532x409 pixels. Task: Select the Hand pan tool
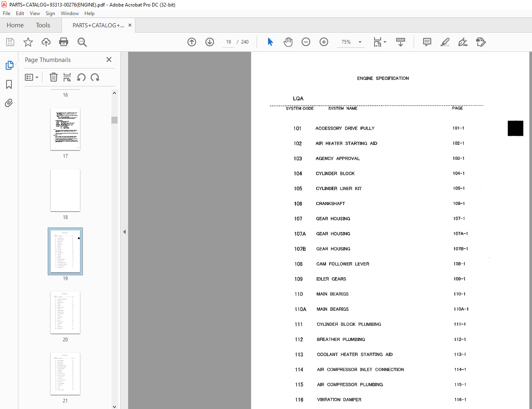(288, 42)
